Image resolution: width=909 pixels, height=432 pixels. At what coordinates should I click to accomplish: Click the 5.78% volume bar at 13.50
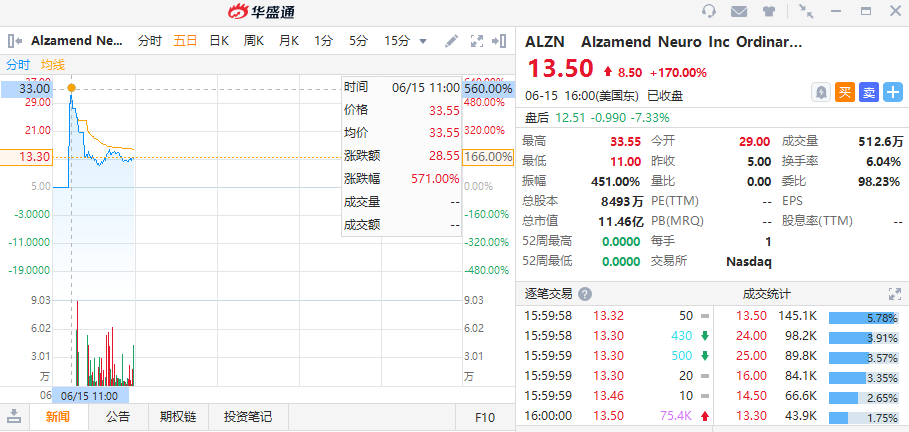(x=863, y=318)
